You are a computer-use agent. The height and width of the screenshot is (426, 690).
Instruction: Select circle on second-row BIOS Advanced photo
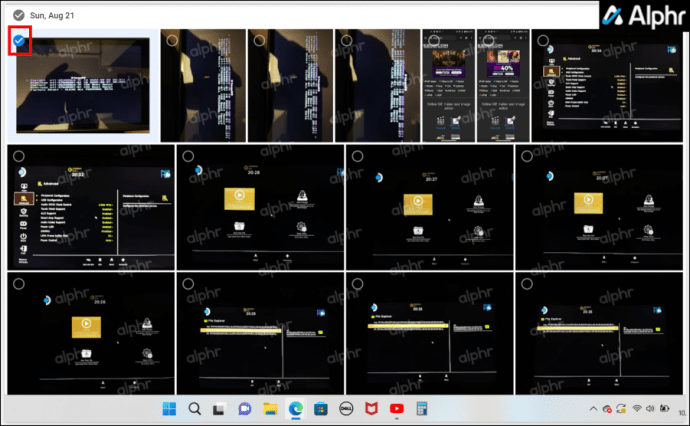click(19, 156)
